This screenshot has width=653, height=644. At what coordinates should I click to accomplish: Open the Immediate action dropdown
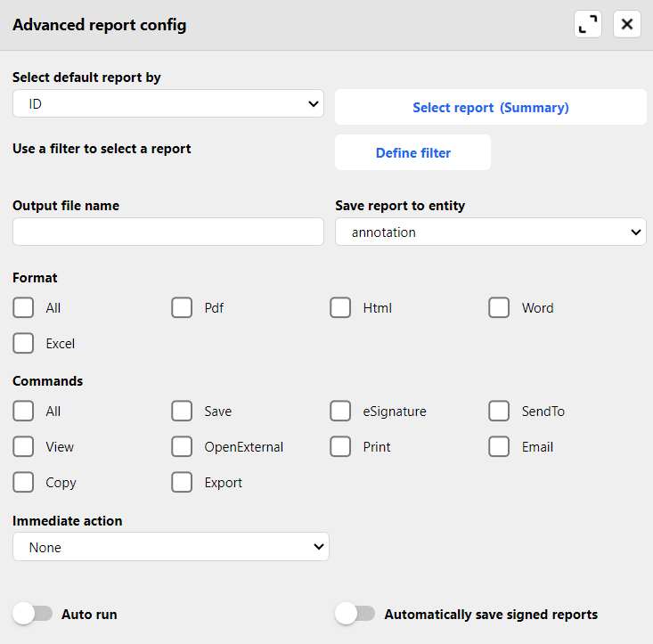(171, 547)
